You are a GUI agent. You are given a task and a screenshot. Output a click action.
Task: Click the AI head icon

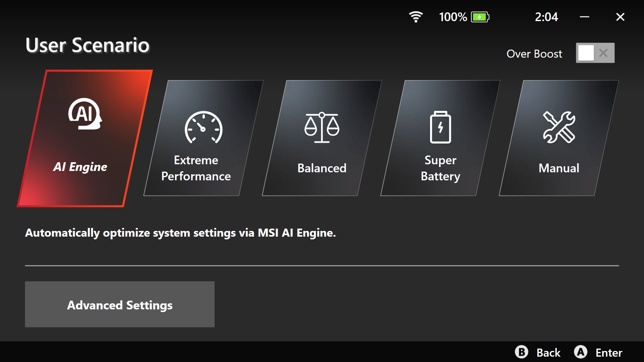(x=85, y=114)
